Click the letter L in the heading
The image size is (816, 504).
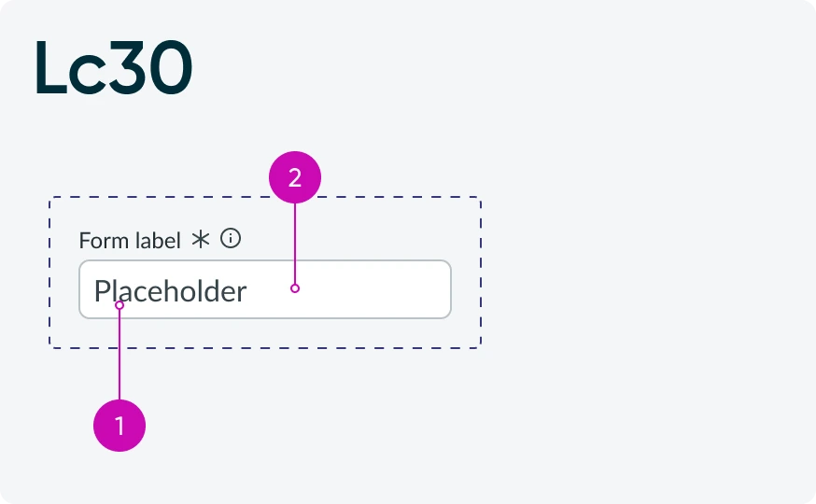click(x=51, y=67)
